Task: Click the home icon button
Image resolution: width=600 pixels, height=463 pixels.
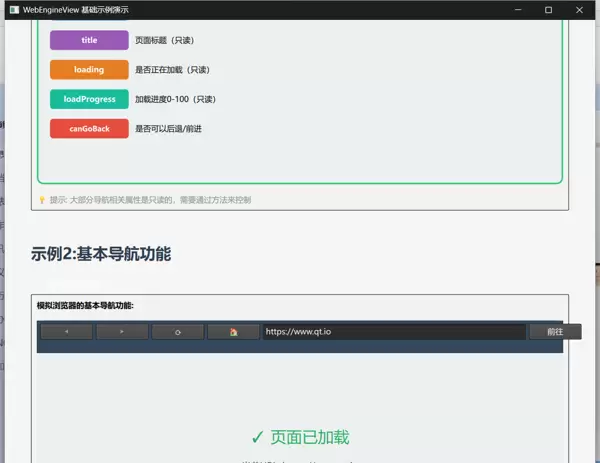Action: point(233,332)
